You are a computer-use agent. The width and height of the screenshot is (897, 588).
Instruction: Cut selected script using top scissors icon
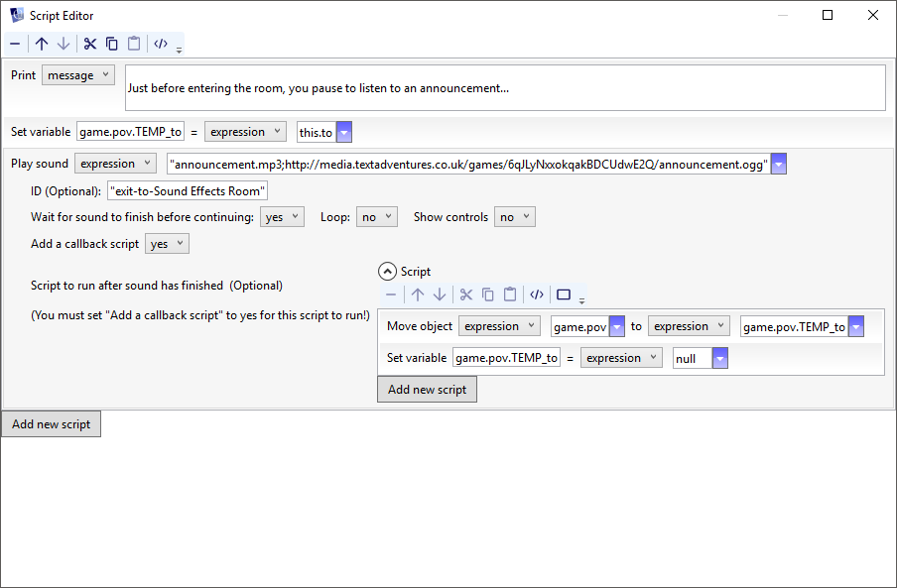click(x=90, y=44)
